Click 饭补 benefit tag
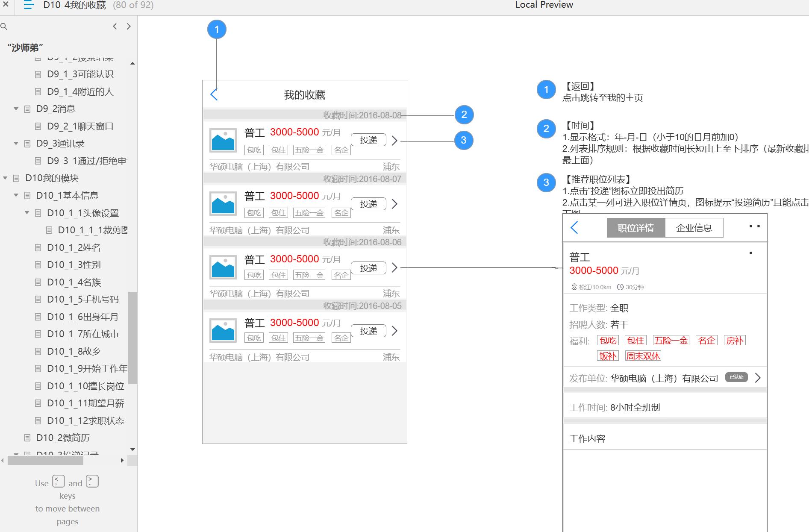This screenshot has width=809, height=532. pyautogui.click(x=608, y=356)
